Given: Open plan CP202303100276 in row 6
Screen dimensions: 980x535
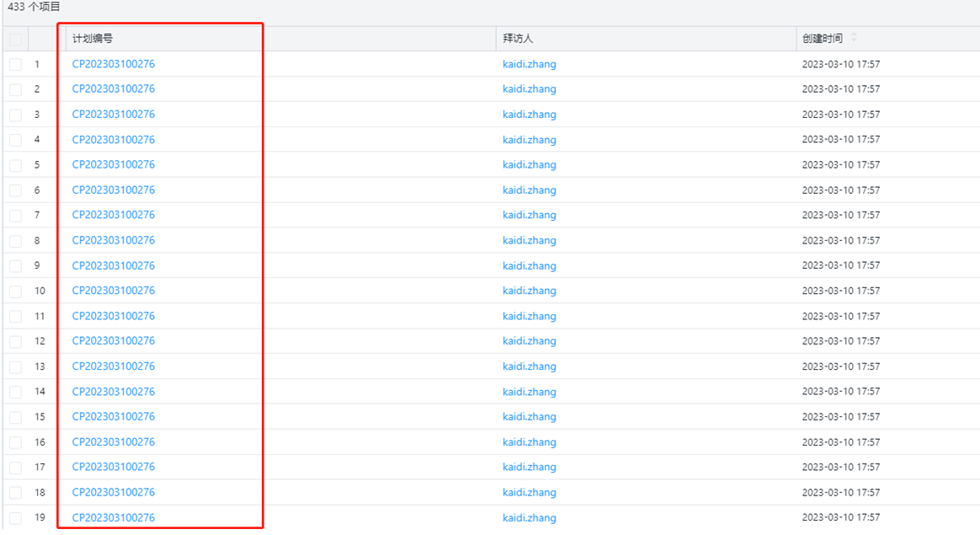Looking at the screenshot, I should 113,190.
